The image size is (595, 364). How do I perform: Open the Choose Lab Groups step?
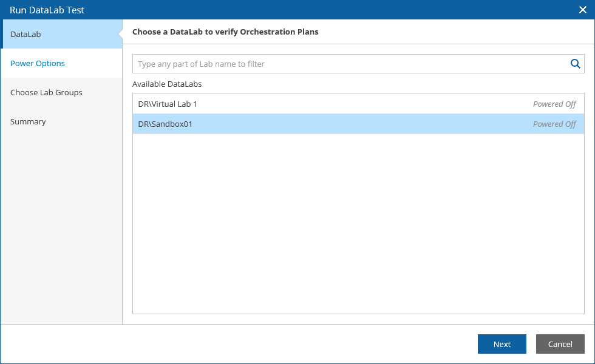pos(46,92)
